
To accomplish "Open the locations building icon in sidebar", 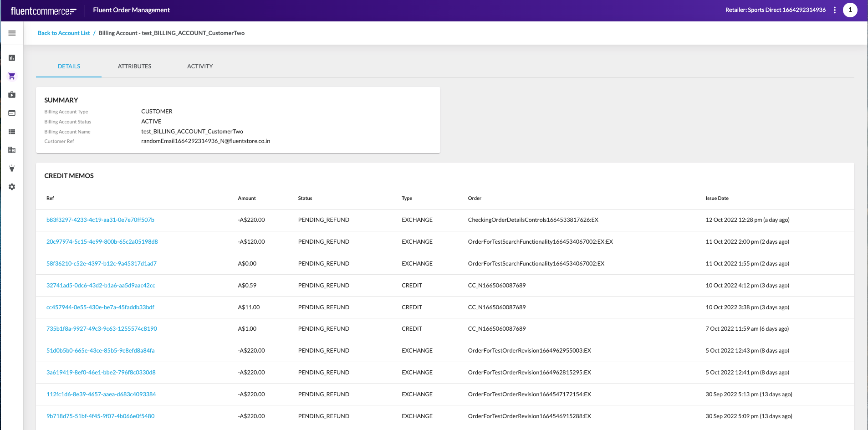I will pos(12,149).
